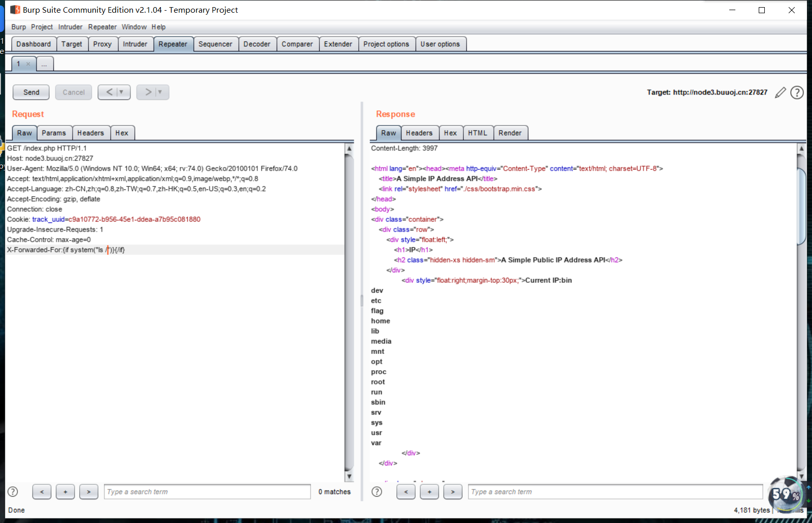Click the 59% floating widget
Viewport: 812px width, 523px height.
click(786, 494)
